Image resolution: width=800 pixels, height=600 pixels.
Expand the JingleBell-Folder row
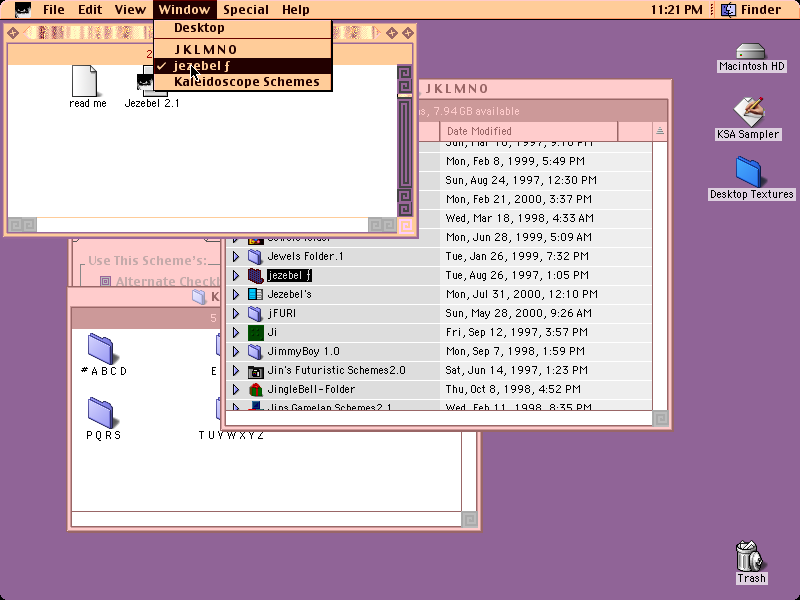tap(236, 390)
